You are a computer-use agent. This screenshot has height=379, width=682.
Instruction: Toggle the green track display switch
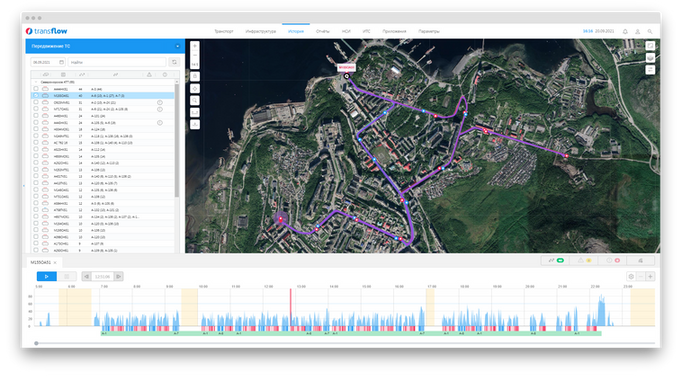pos(560,260)
